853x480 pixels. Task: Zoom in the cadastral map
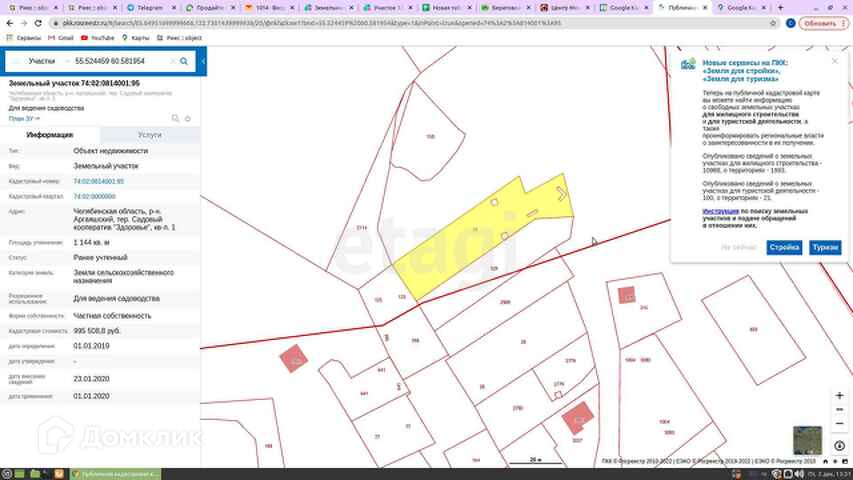pyautogui.click(x=839, y=396)
